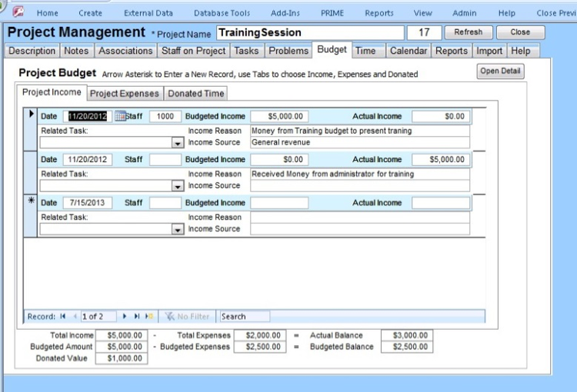Viewport: 577px width, 392px height.
Task: Click the No Filter indicator
Action: point(187,316)
